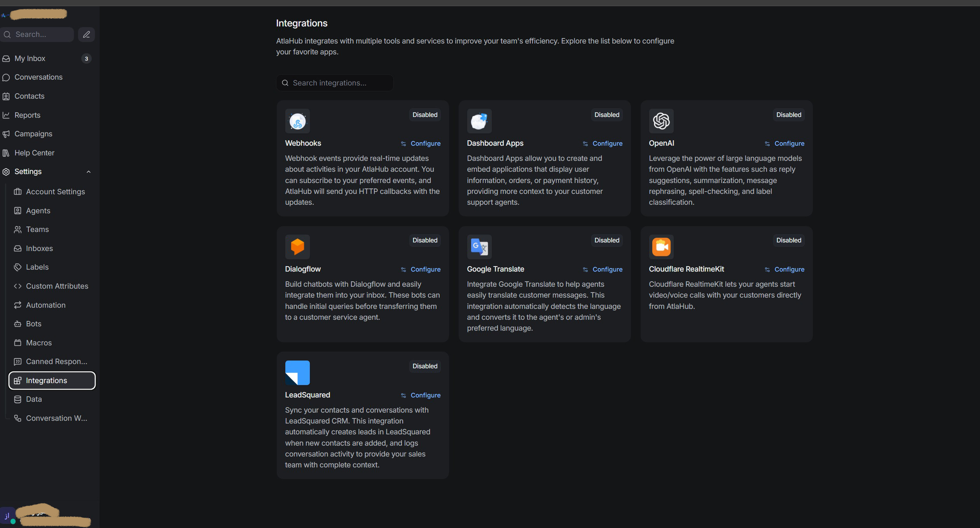This screenshot has height=528, width=980.
Task: Click the Help Center library icon
Action: pyautogui.click(x=6, y=153)
